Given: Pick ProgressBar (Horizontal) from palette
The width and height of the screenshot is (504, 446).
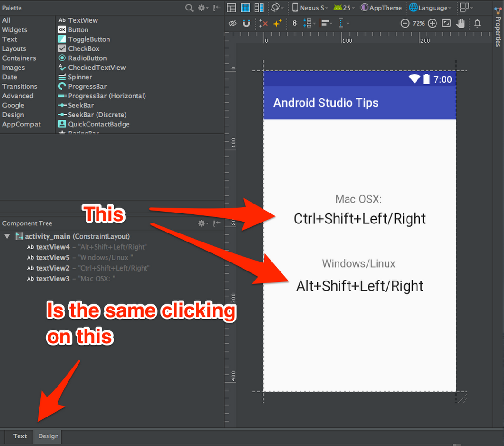Looking at the screenshot, I should point(102,96).
